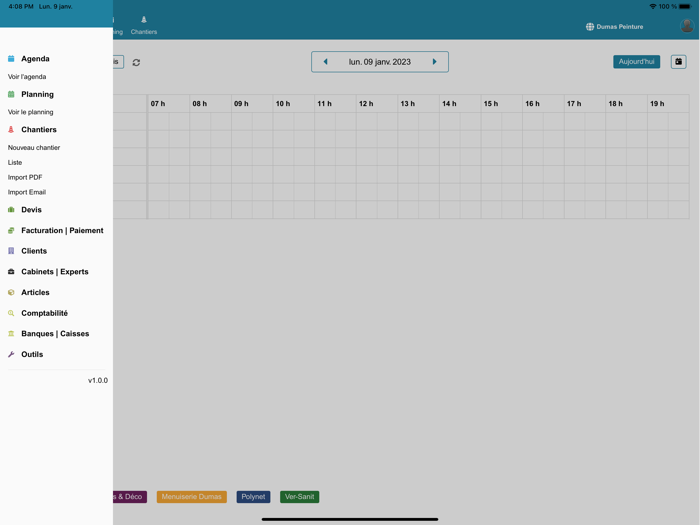Screen dimensions: 700x525
Task: Open Banques | Caisses menu
Action: 55,333
